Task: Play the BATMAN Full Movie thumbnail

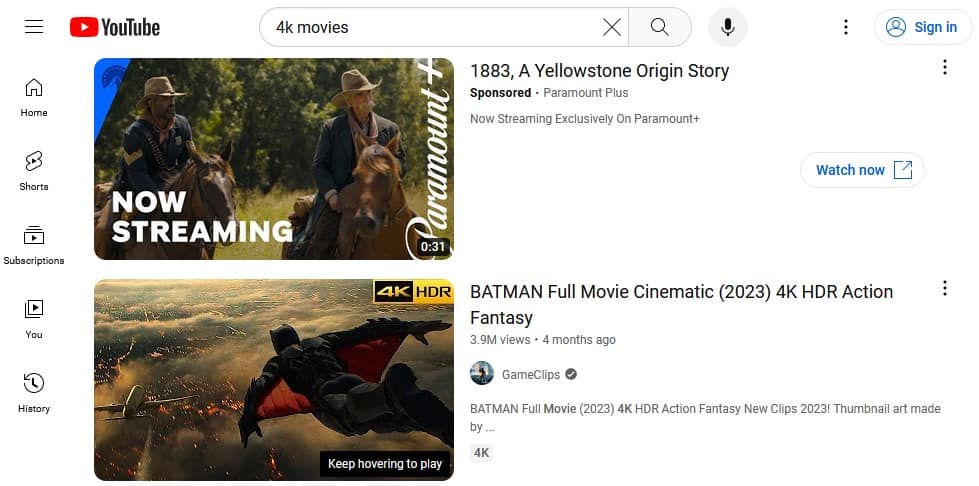Action: click(x=273, y=380)
